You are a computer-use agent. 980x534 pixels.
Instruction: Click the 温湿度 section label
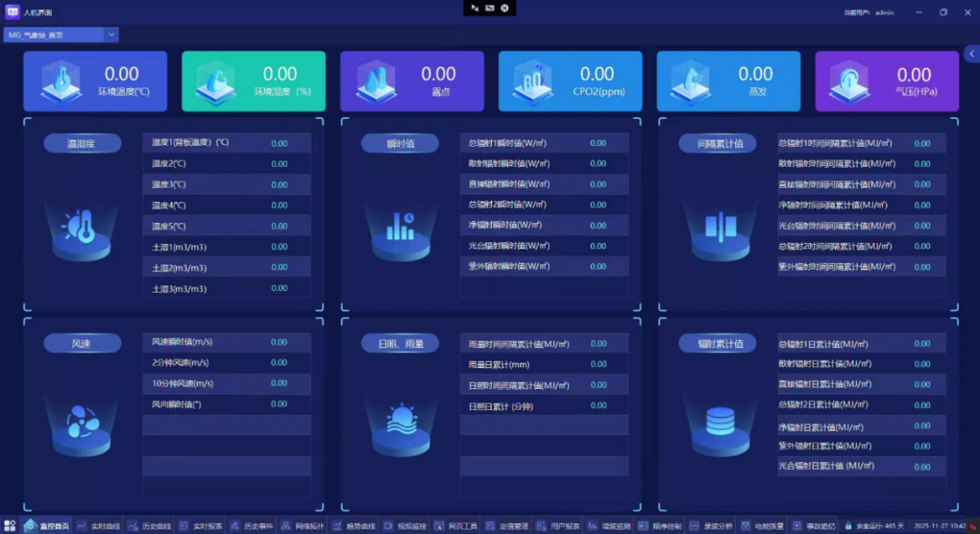tap(82, 143)
